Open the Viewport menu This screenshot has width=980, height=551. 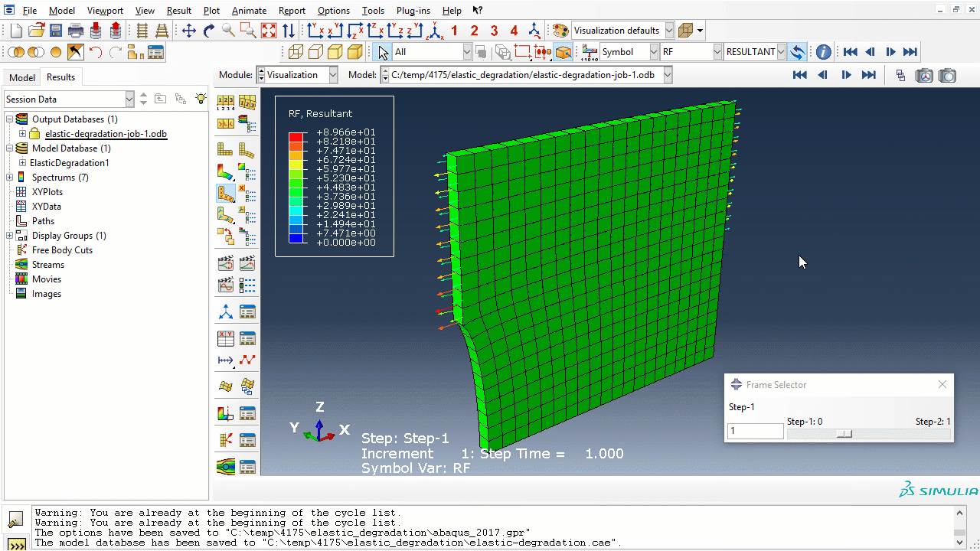click(x=105, y=11)
